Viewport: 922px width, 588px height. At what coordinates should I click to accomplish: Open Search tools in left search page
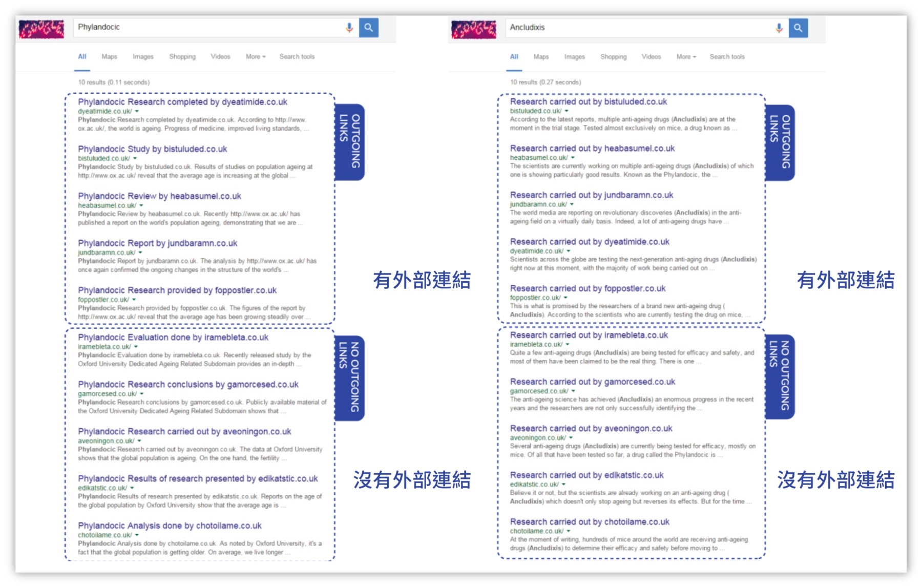297,57
